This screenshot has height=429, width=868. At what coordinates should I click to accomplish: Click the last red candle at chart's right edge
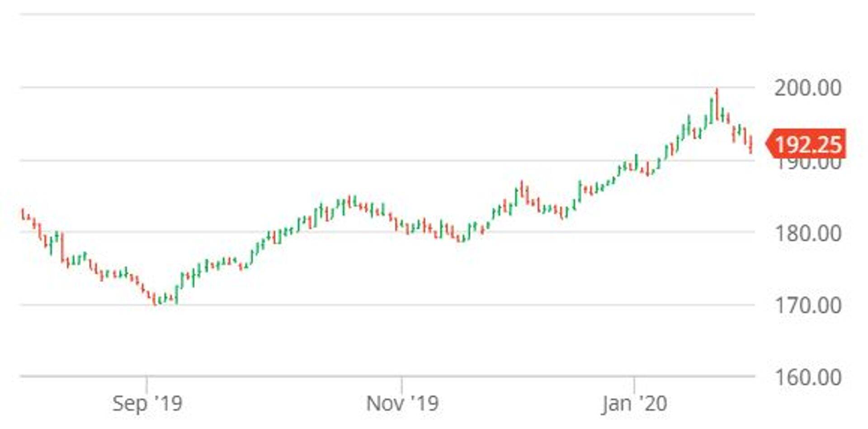pos(751,145)
